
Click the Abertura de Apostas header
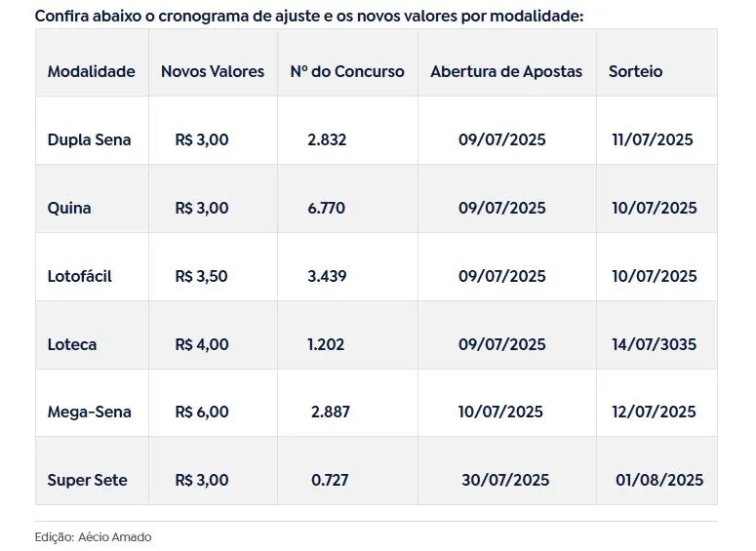pyautogui.click(x=506, y=71)
